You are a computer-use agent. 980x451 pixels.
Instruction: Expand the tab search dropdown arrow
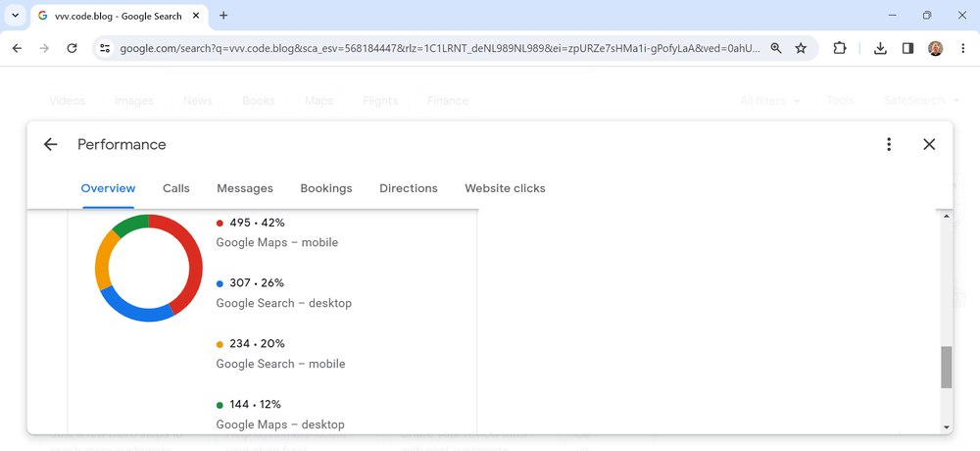(16, 16)
